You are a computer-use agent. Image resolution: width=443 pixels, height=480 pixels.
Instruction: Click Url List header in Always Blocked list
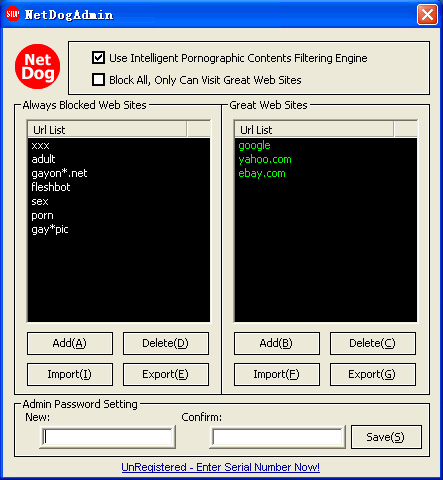107,129
